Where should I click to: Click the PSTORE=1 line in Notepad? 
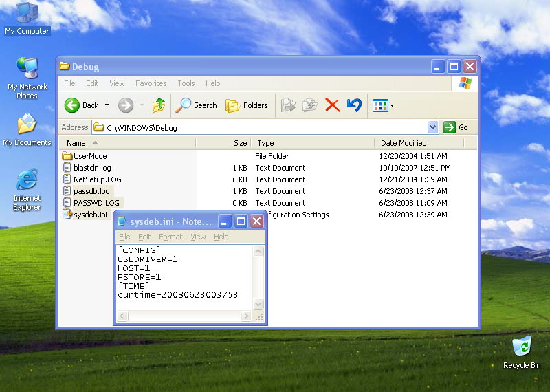pos(140,277)
